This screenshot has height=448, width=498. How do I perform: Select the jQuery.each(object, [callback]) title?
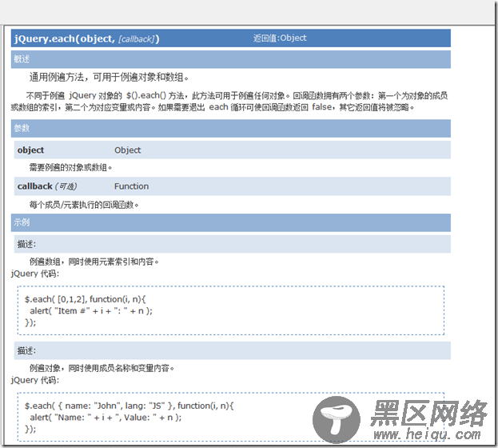(x=86, y=38)
